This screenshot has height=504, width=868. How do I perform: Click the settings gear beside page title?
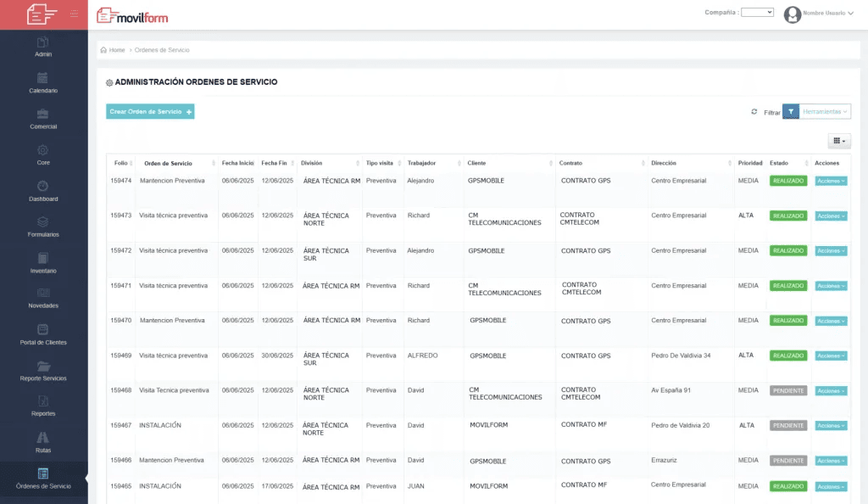pyautogui.click(x=109, y=82)
